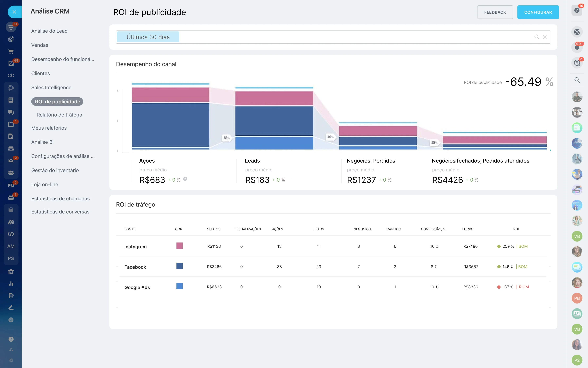Screen dimensions: 588x368
Task: Open Sales Intelligence section
Action: pos(51,87)
